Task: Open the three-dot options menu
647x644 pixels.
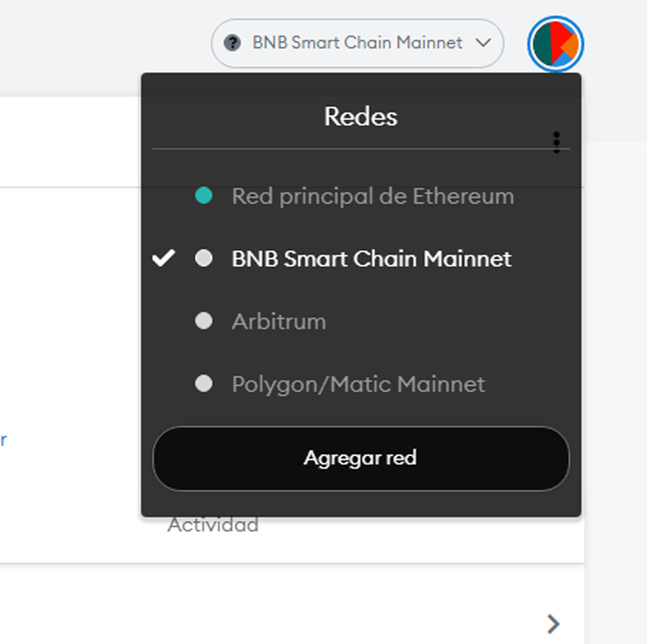Action: (x=557, y=142)
